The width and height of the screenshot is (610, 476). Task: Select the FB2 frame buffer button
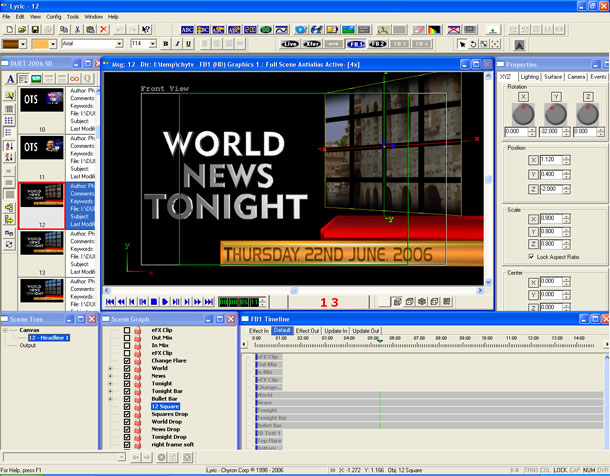click(378, 44)
